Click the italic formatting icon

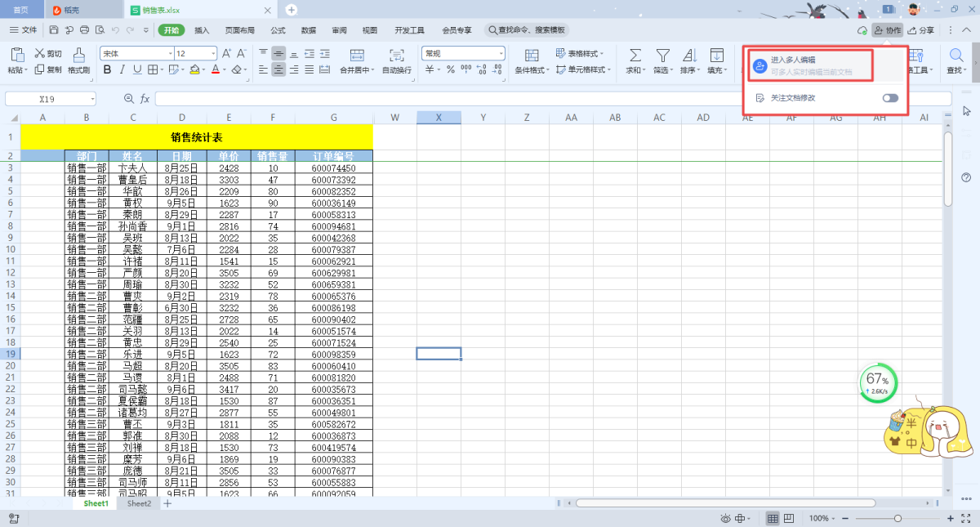122,70
